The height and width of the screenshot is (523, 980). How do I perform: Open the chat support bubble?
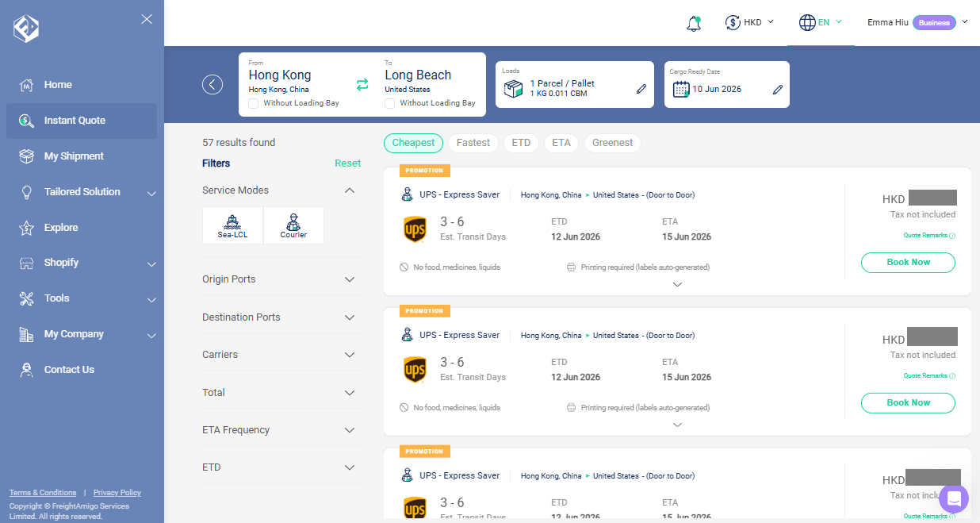pyautogui.click(x=954, y=499)
